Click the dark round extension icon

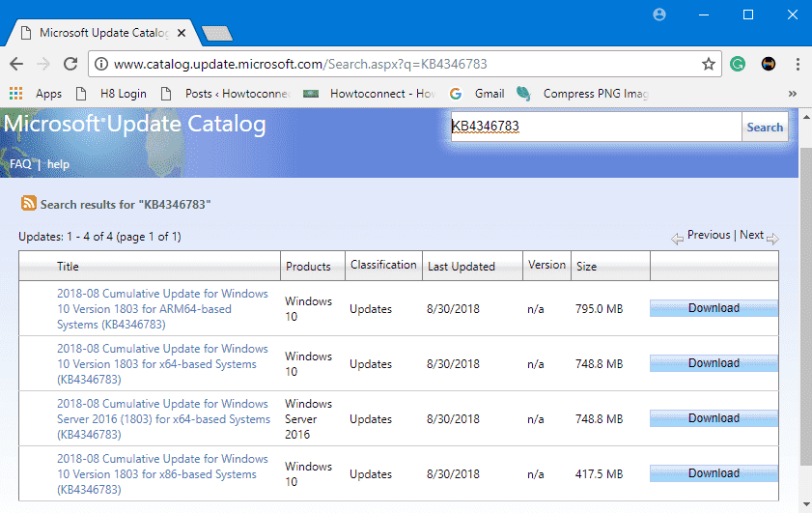tap(769, 65)
